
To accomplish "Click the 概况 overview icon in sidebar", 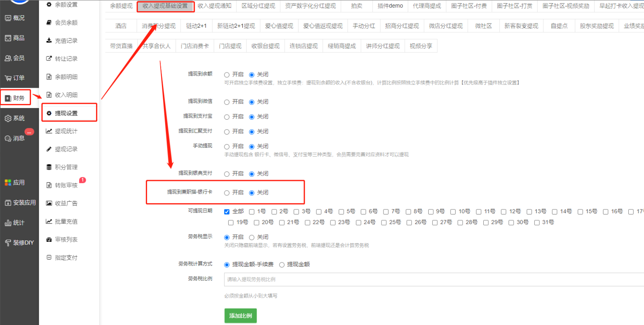I will click(x=8, y=18).
